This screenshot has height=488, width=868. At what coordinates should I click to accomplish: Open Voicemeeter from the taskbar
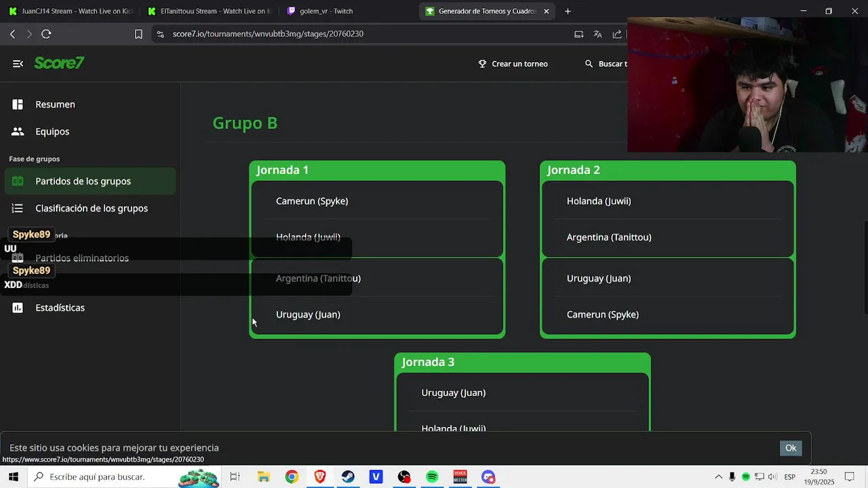(x=460, y=477)
